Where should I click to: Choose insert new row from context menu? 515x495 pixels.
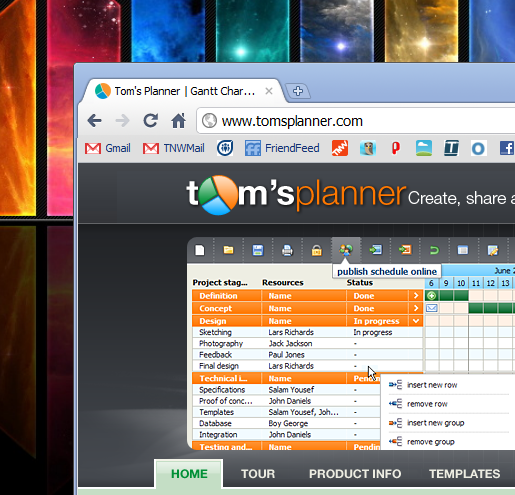pos(432,385)
